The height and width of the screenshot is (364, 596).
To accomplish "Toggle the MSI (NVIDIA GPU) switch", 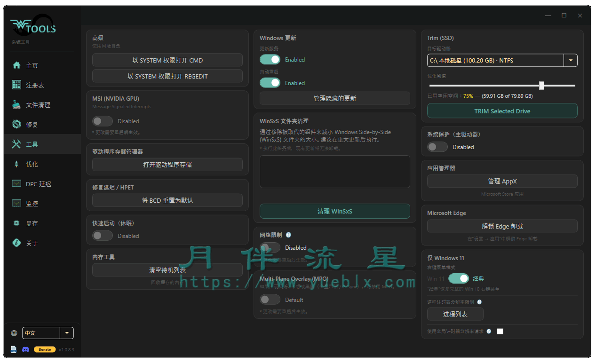I will [x=103, y=121].
